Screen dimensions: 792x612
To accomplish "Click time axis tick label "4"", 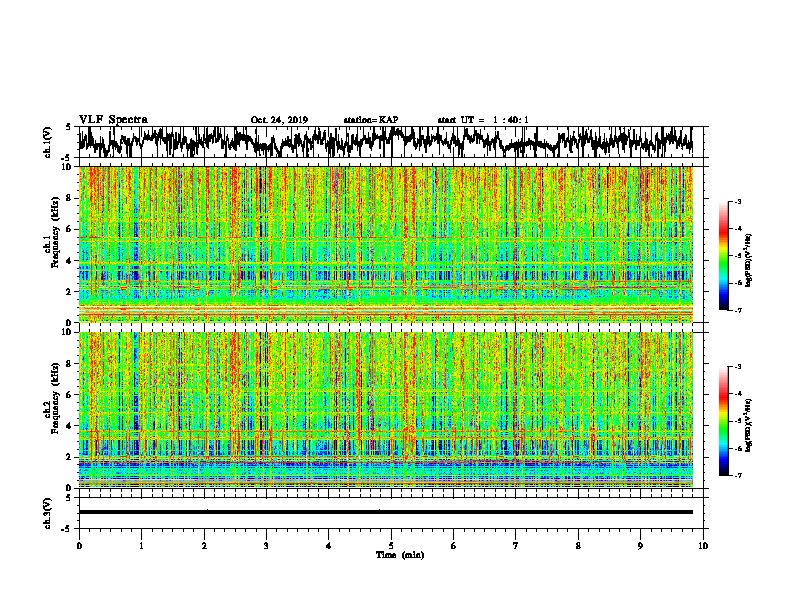I will coord(329,546).
